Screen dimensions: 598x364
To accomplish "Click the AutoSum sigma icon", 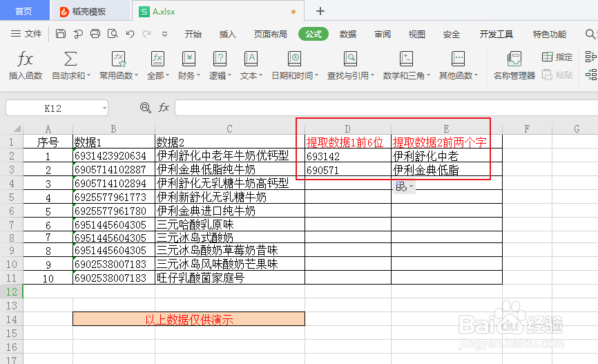I will [x=70, y=59].
